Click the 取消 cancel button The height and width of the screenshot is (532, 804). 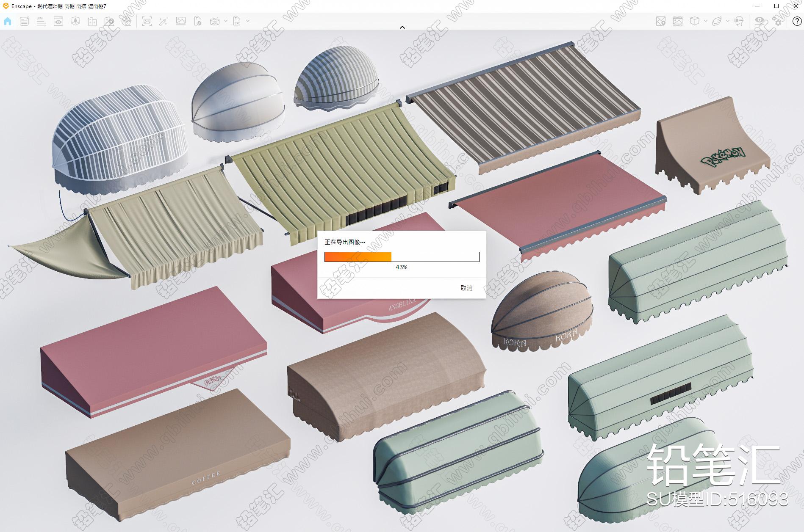(466, 288)
